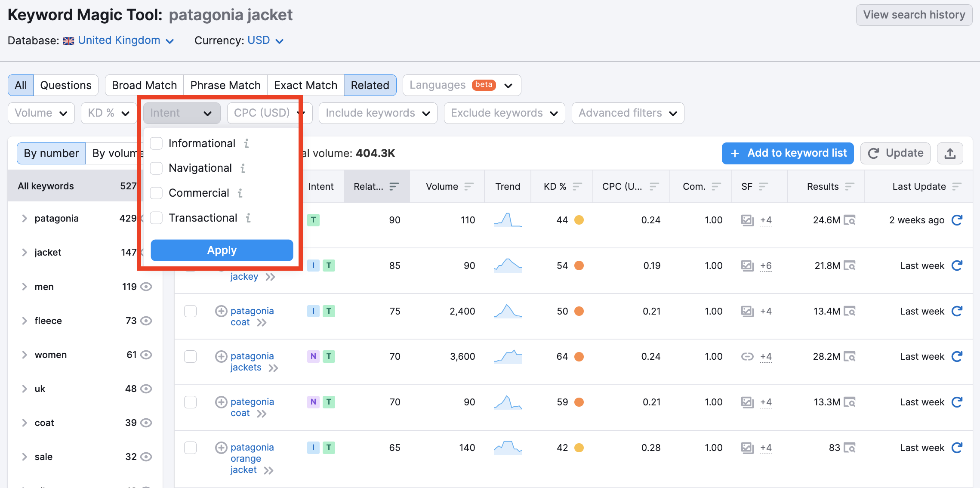The height and width of the screenshot is (488, 980).
Task: Toggle eye icon for fleece group
Action: (146, 321)
